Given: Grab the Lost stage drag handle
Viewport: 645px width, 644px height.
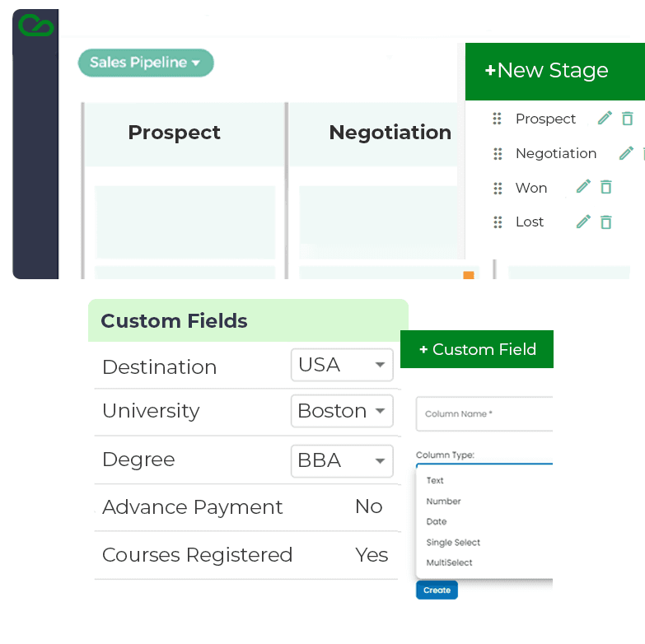Looking at the screenshot, I should click(x=498, y=222).
